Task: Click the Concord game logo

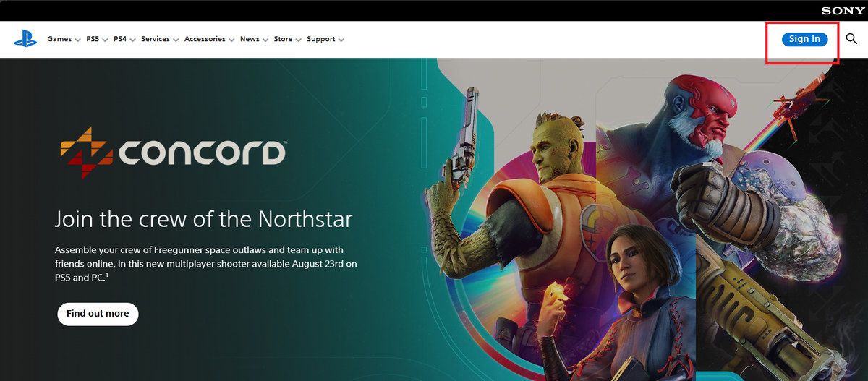Action: pos(173,153)
